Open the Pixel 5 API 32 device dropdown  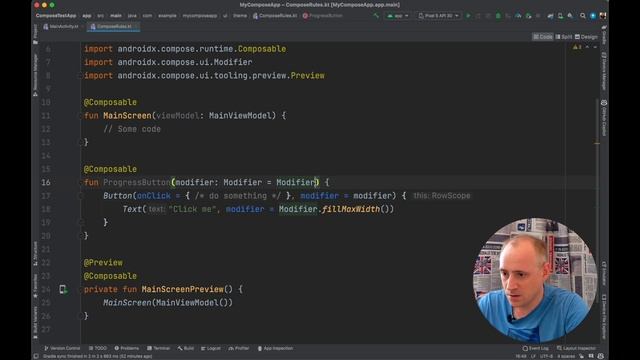point(438,16)
